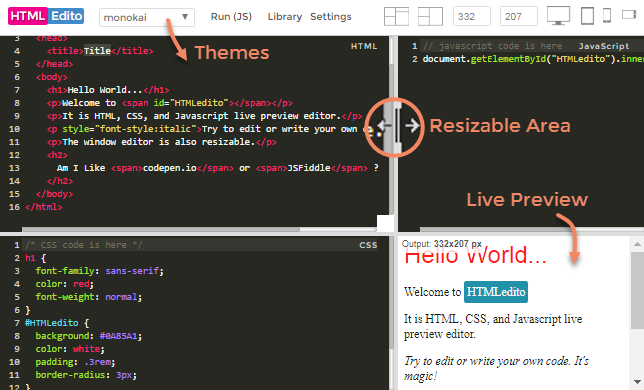The width and height of the screenshot is (644, 390).
Task: Click the HTML Edito logo
Action: point(46,16)
